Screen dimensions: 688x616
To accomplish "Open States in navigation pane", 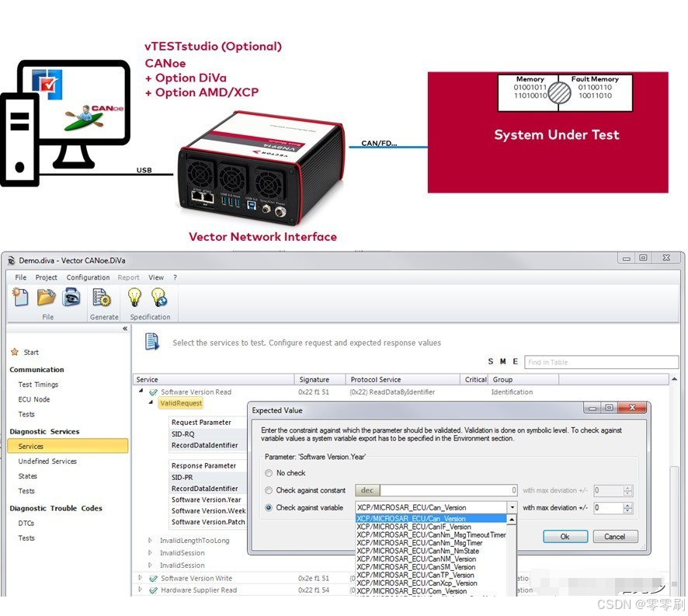I will 28,476.
